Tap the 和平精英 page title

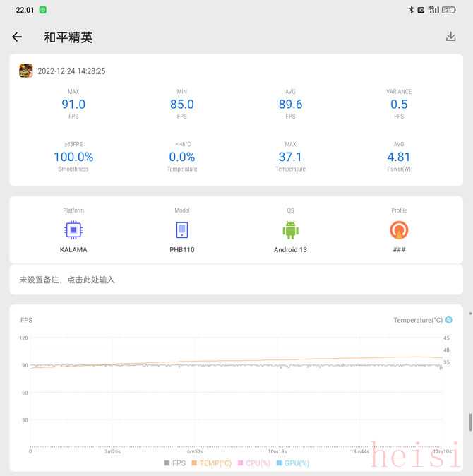click(x=68, y=37)
